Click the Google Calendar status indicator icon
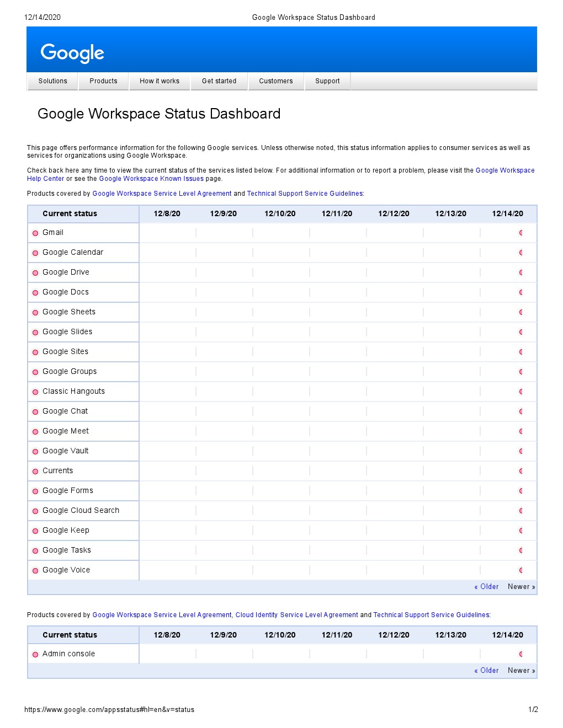Image resolution: width=563 pixels, height=728 pixels. (x=35, y=253)
